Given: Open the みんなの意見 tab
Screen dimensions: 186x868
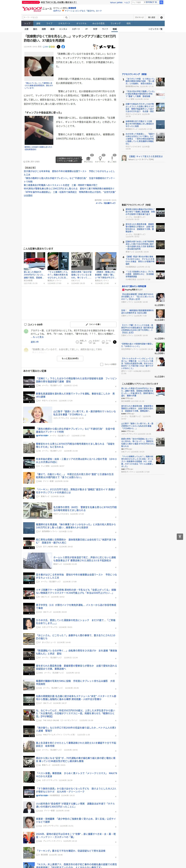Looking at the screenshot, I should [98, 23].
